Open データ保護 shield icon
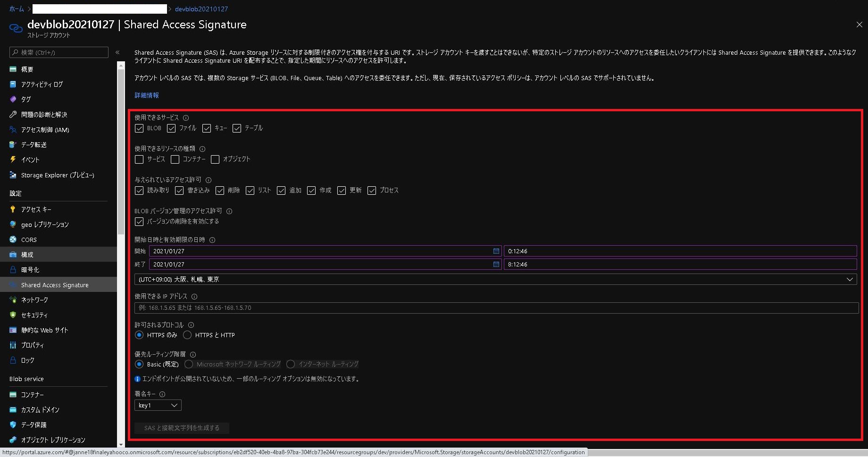This screenshot has height=457, width=868. (13, 425)
